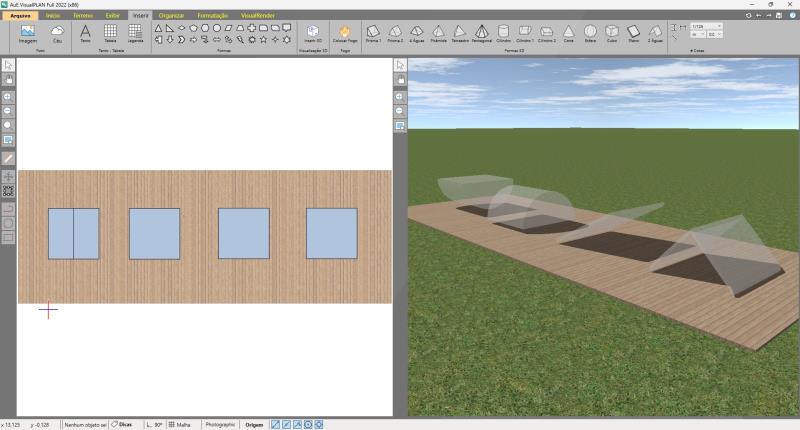The height and width of the screenshot is (430, 800).
Task: Insert the Cilindro 1 half-cylinder shape
Action: 524,34
